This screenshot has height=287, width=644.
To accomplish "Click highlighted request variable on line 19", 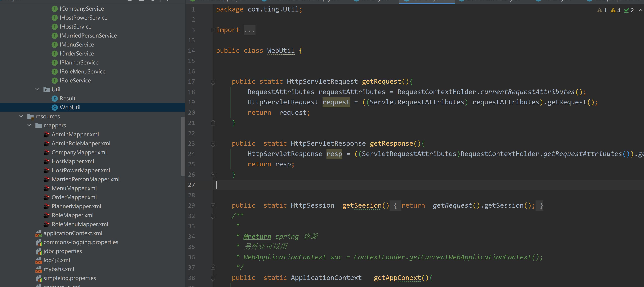I will point(336,102).
